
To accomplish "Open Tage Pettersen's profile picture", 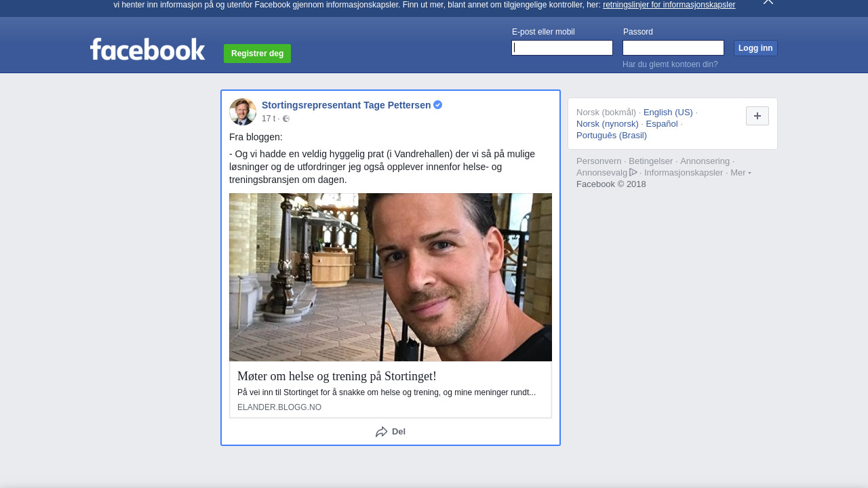I will [243, 112].
